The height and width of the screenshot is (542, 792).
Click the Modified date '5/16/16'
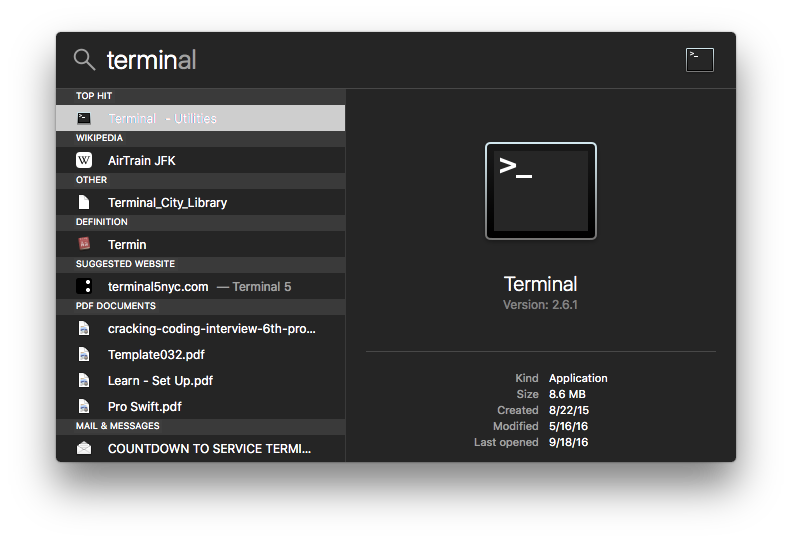(568, 426)
